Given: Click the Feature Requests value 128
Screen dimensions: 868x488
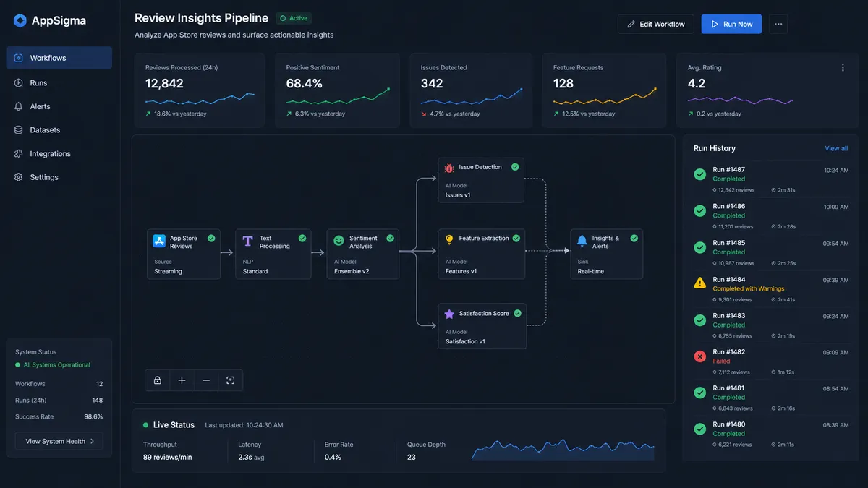Looking at the screenshot, I should pyautogui.click(x=563, y=84).
